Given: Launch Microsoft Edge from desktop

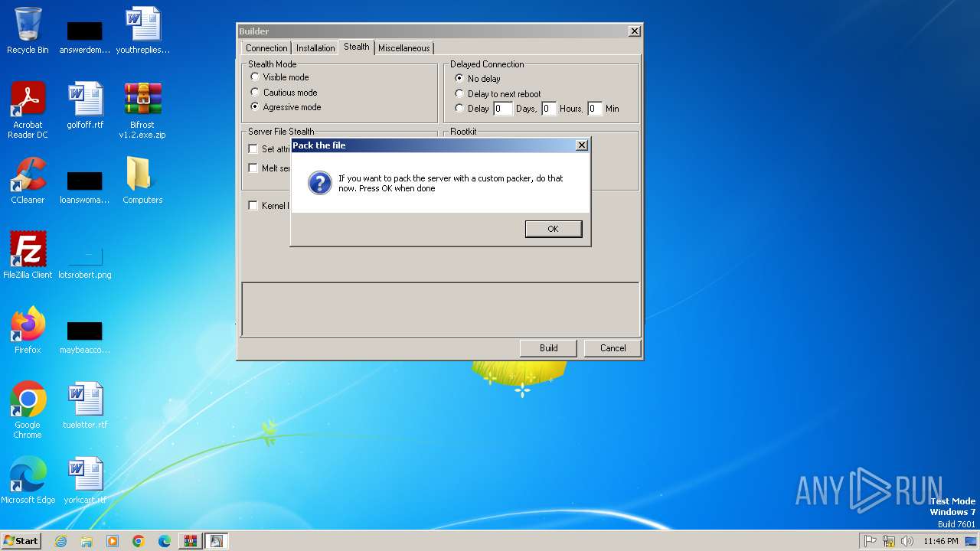Looking at the screenshot, I should click(x=28, y=481).
